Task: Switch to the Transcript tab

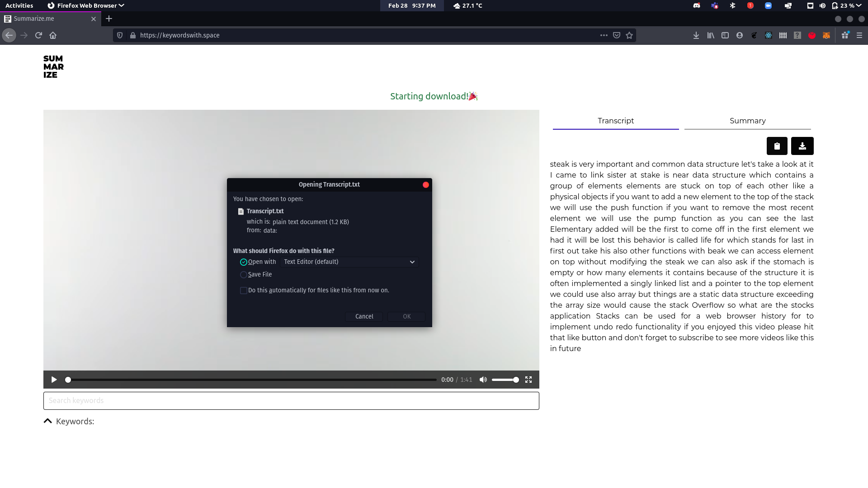Action: [x=615, y=121]
